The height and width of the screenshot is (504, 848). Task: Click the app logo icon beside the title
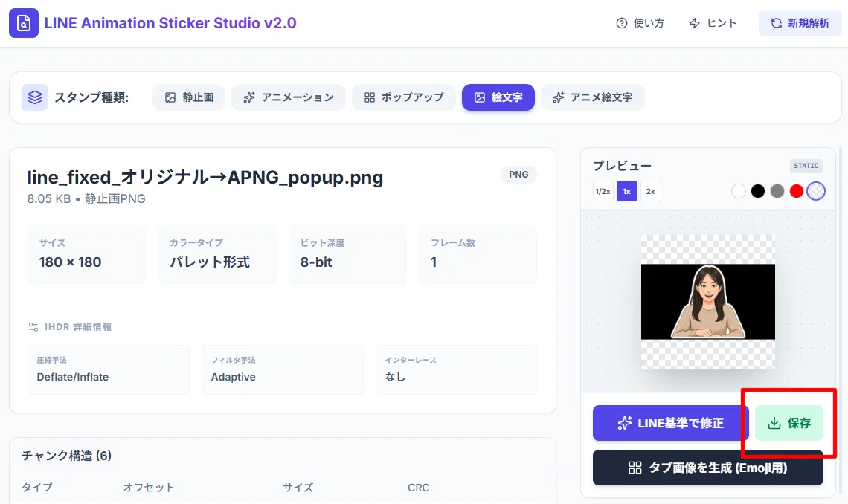point(24,23)
